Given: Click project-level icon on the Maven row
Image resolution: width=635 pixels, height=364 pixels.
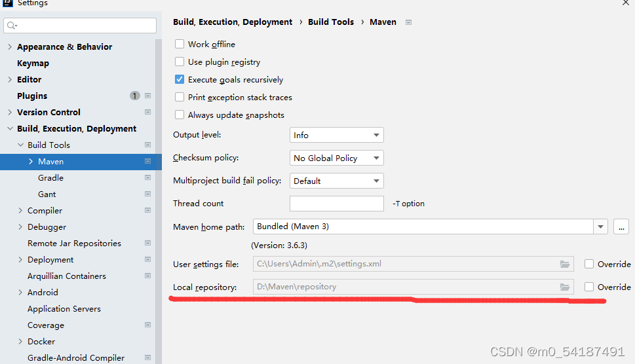Looking at the screenshot, I should click(x=148, y=161).
